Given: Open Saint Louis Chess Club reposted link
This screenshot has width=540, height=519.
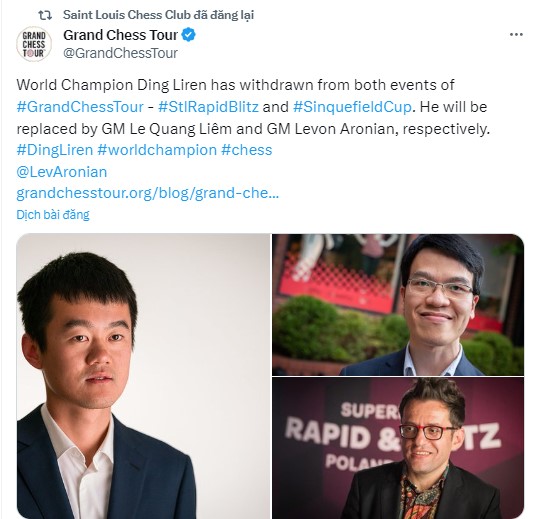Looking at the screenshot, I should pyautogui.click(x=158, y=15).
